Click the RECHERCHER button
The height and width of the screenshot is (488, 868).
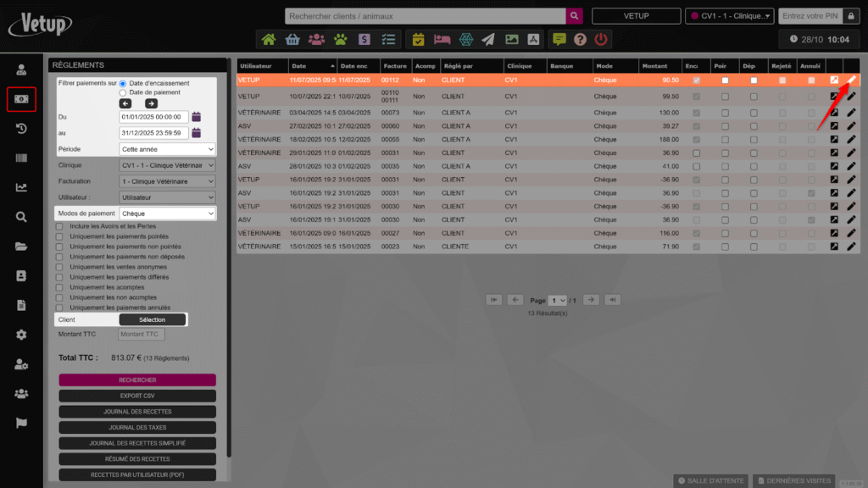coord(137,380)
